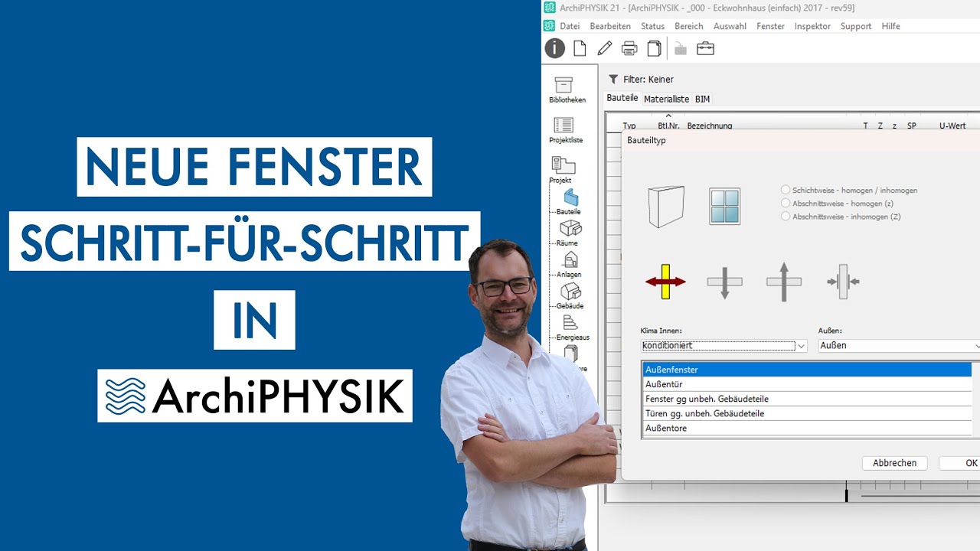Open Energieausweis in the project tree
Screen dimensions: 980x551
point(572,328)
